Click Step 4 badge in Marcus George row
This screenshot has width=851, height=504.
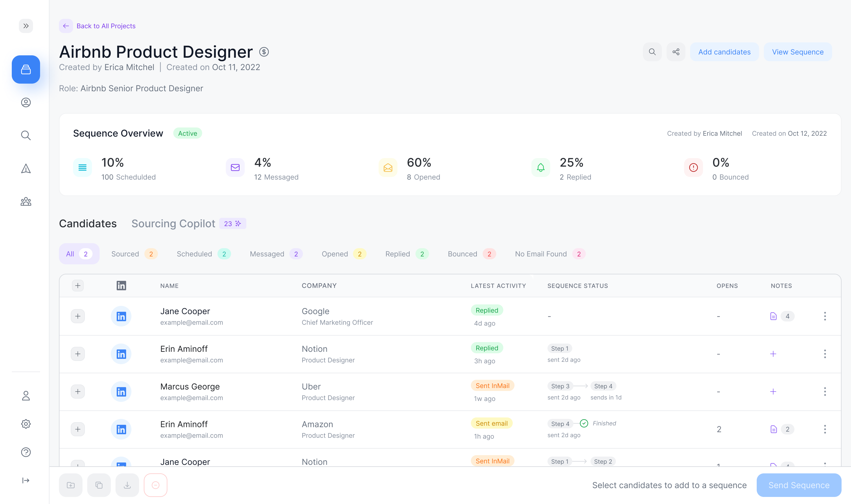(603, 386)
